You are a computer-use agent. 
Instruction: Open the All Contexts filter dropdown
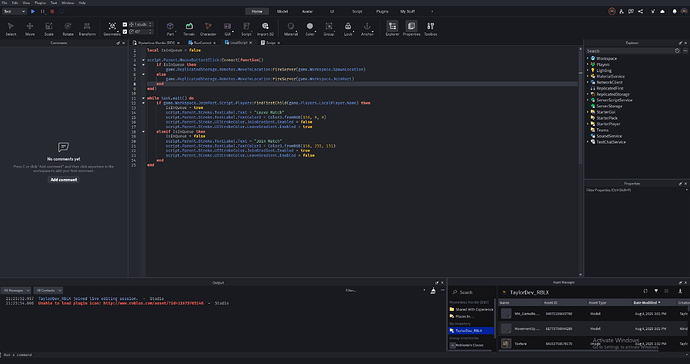[48, 290]
